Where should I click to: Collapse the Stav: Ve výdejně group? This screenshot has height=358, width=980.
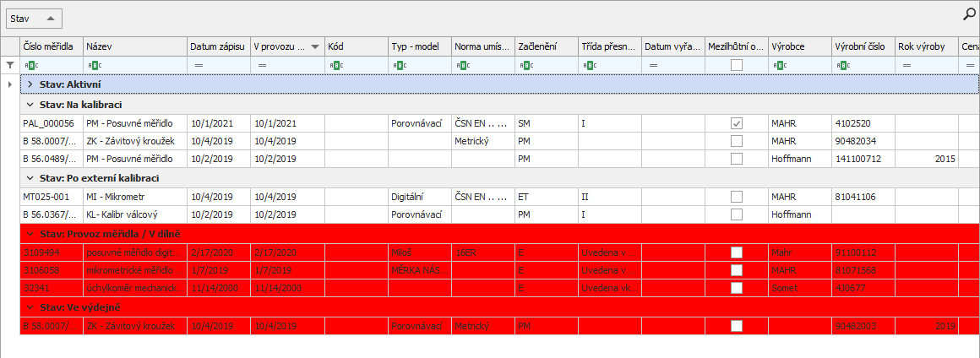coord(30,306)
